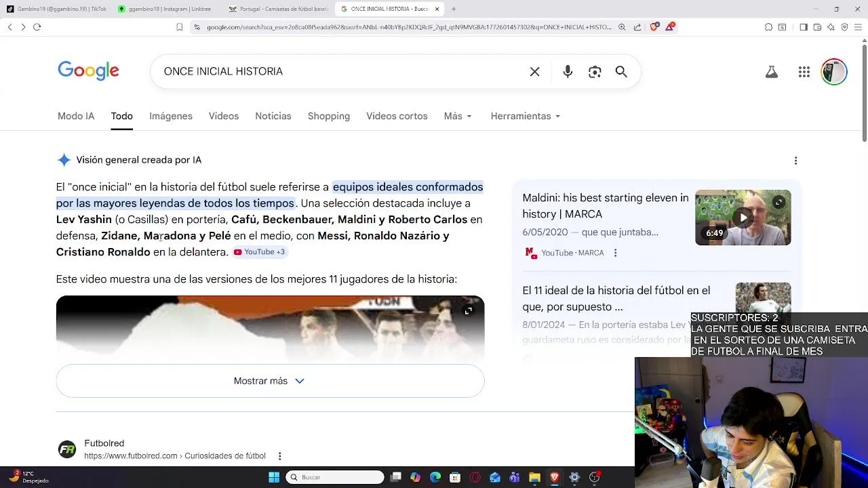Switch to the TikTok Gambino19 browser tab
The height and width of the screenshot is (488, 868).
point(56,9)
